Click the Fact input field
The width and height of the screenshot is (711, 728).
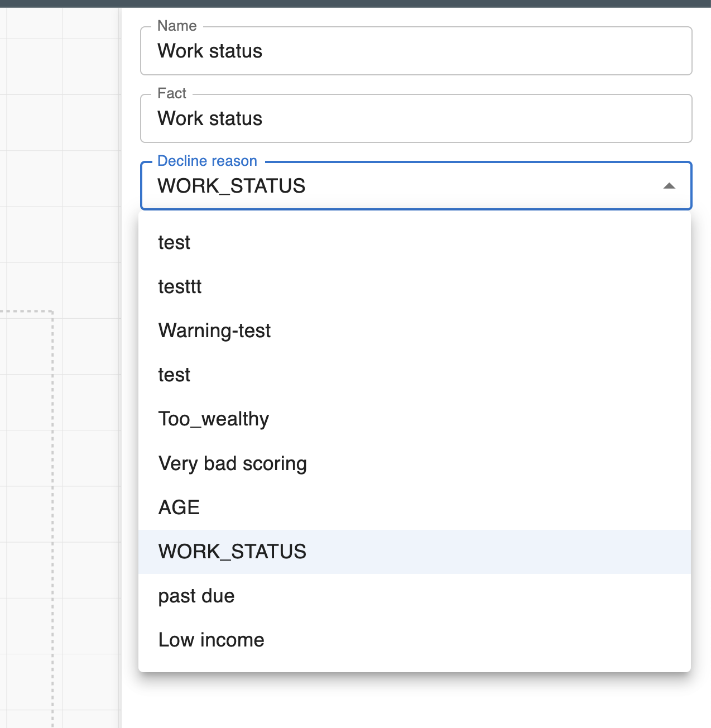[415, 119]
